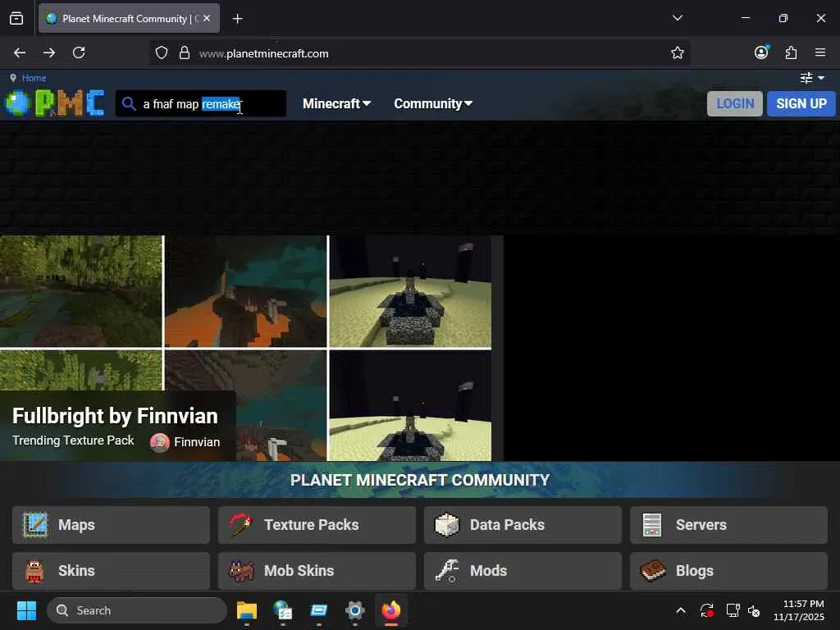Click the search magnifier icon in site search
This screenshot has width=840, height=630.
click(x=129, y=103)
